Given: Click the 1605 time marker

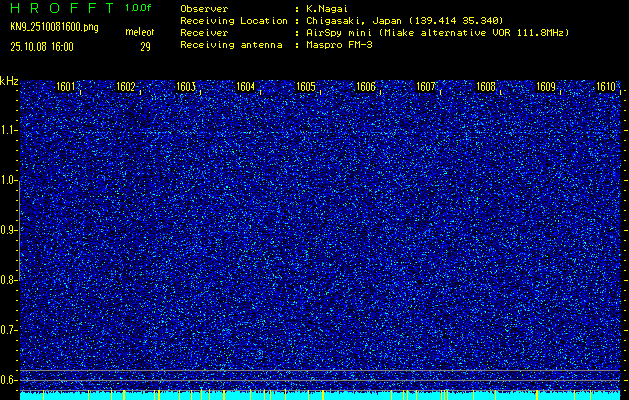Looking at the screenshot, I should [x=306, y=88].
